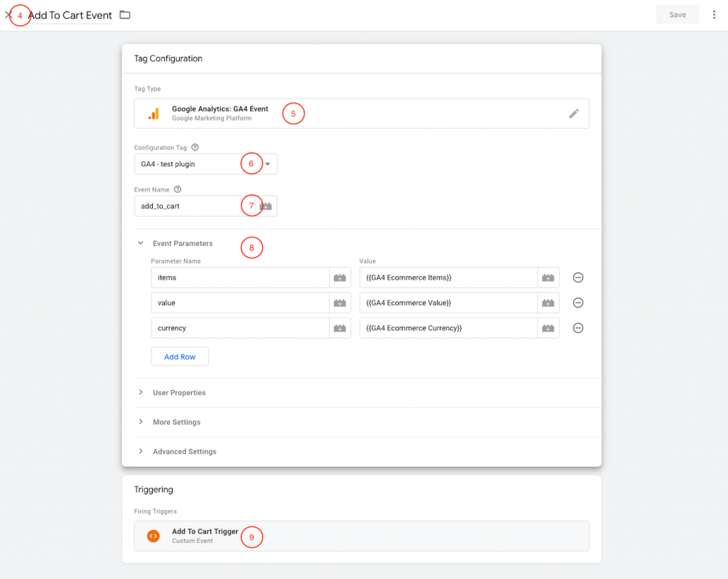Open variable picker beside Event Name field
The width and height of the screenshot is (728, 579).
click(x=266, y=205)
